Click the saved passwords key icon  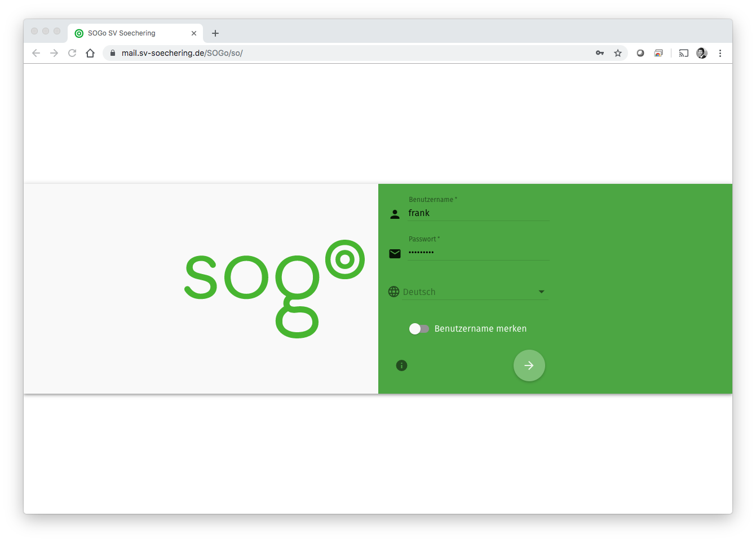[600, 53]
